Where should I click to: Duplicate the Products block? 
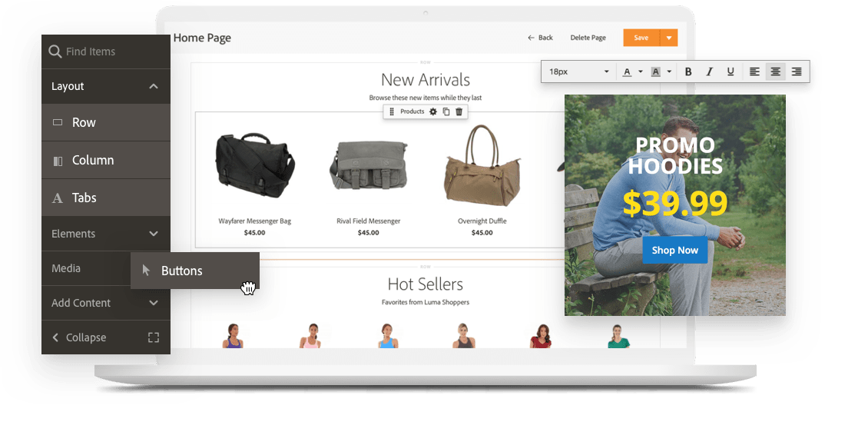point(446,112)
